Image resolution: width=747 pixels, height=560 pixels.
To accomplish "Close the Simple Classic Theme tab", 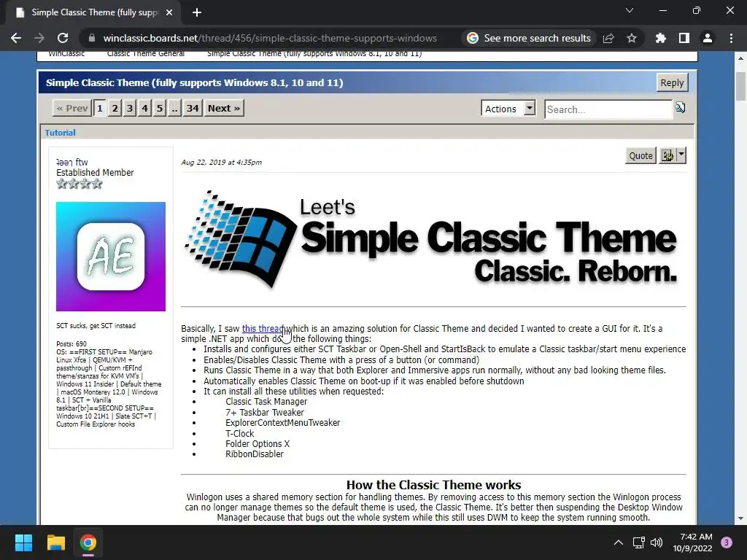I will (x=169, y=12).
